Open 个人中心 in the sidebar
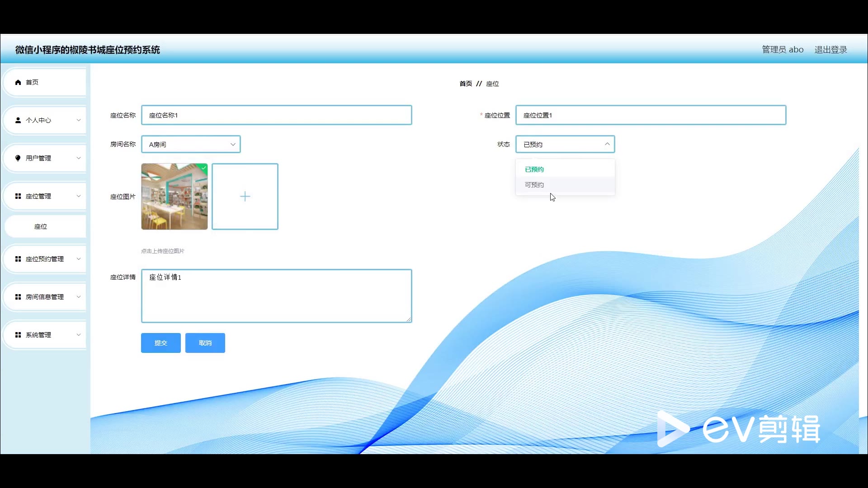The image size is (868, 488). 44,120
